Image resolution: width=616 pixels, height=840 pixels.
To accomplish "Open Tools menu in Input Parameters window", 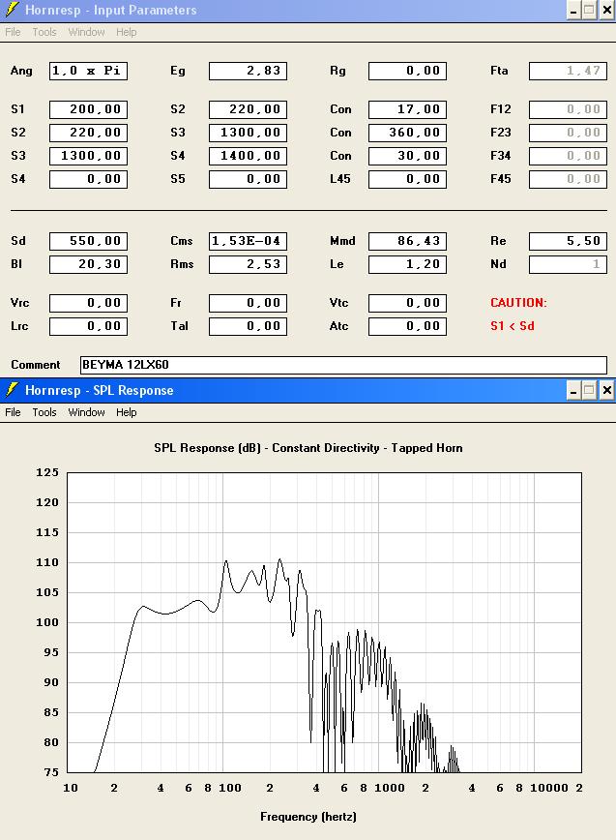I will (x=44, y=32).
